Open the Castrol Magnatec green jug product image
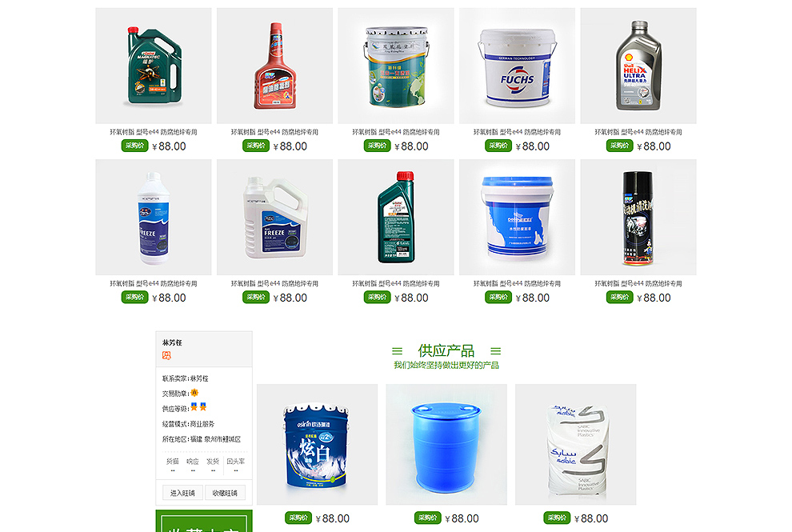 (154, 66)
